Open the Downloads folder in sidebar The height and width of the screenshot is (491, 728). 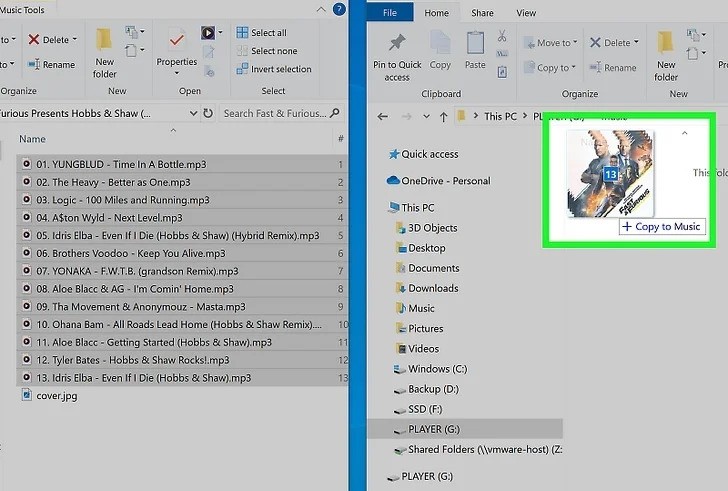[x=427, y=288]
